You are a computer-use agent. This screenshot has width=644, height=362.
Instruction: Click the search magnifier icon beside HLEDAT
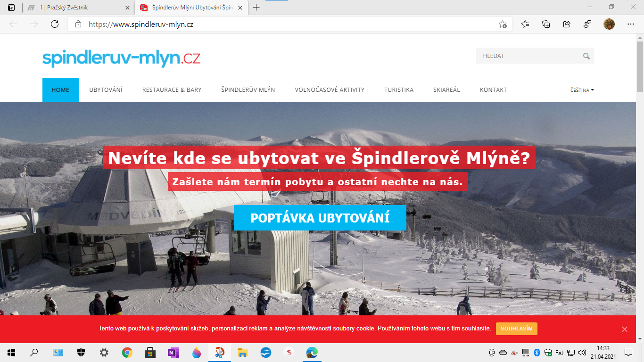586,56
